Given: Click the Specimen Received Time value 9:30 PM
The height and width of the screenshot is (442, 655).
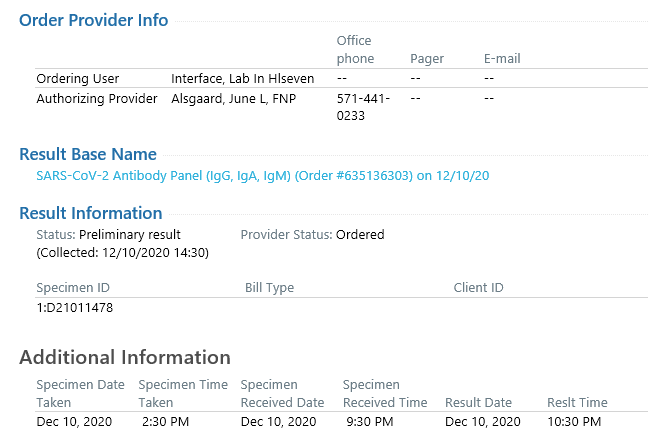Looking at the screenshot, I should [x=370, y=422].
